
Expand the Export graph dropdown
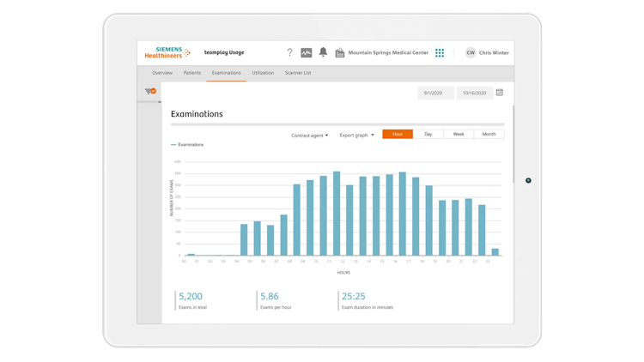tap(357, 135)
